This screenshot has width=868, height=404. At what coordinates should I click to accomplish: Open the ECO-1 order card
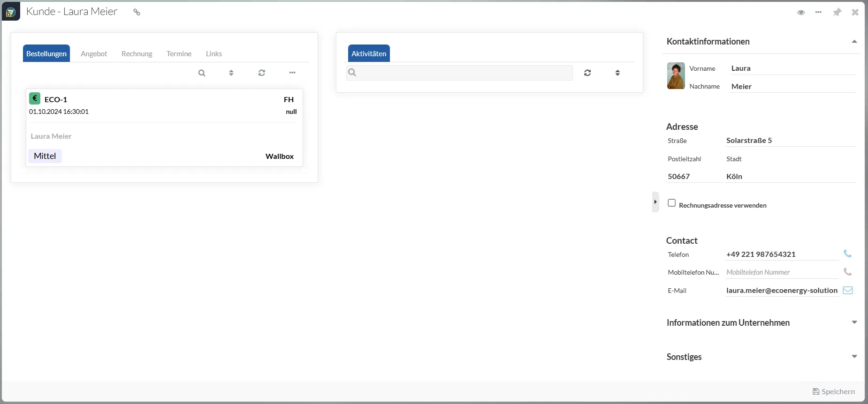[x=164, y=127]
